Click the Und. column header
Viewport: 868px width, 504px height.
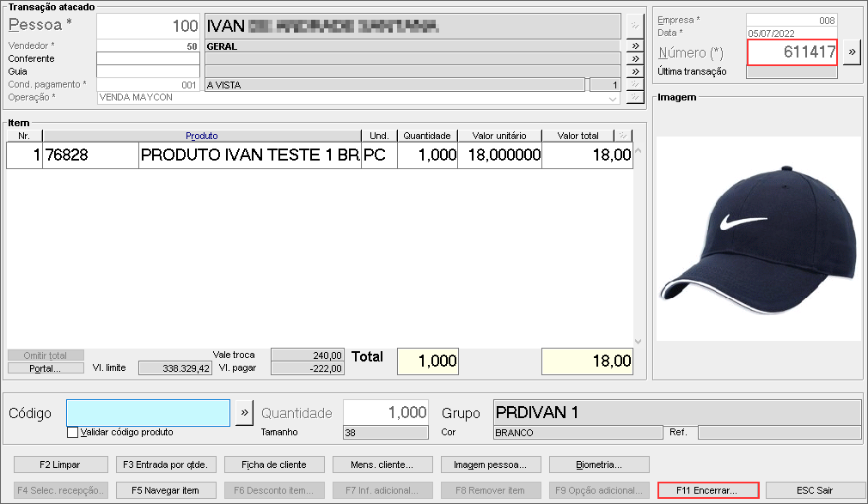coord(379,136)
